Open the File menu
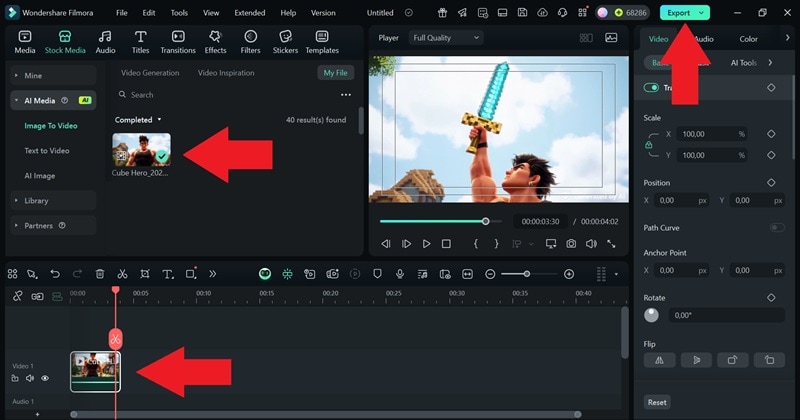The width and height of the screenshot is (800, 420). (121, 13)
